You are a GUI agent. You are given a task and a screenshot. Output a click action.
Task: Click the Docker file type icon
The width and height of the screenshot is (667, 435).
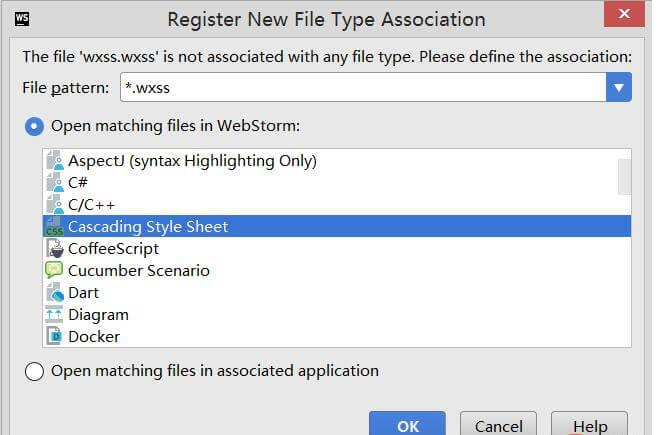(54, 336)
